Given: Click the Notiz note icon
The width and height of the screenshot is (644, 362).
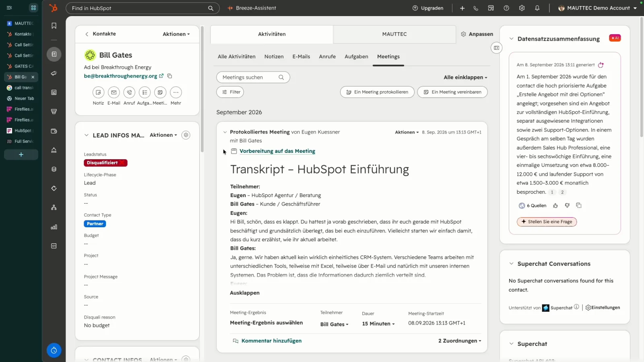Looking at the screenshot, I should click(x=98, y=93).
